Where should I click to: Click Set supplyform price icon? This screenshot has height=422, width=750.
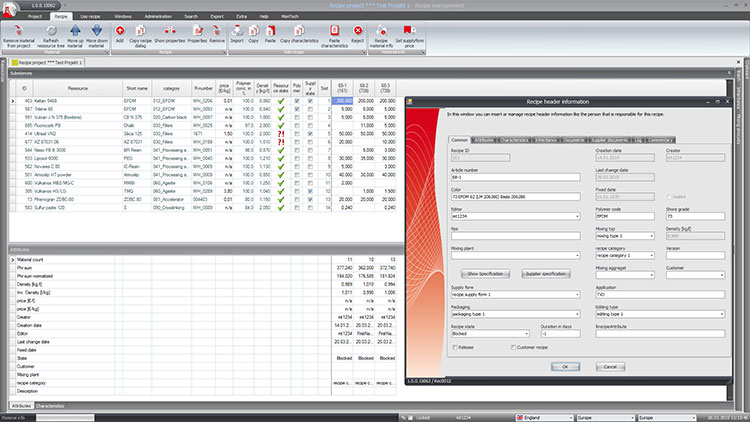pyautogui.click(x=409, y=31)
